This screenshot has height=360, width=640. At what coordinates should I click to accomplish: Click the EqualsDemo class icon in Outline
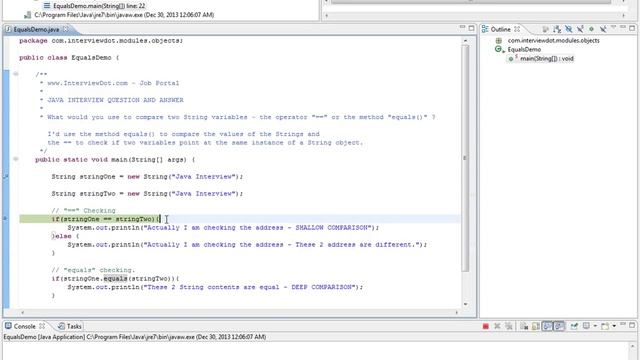[x=499, y=49]
